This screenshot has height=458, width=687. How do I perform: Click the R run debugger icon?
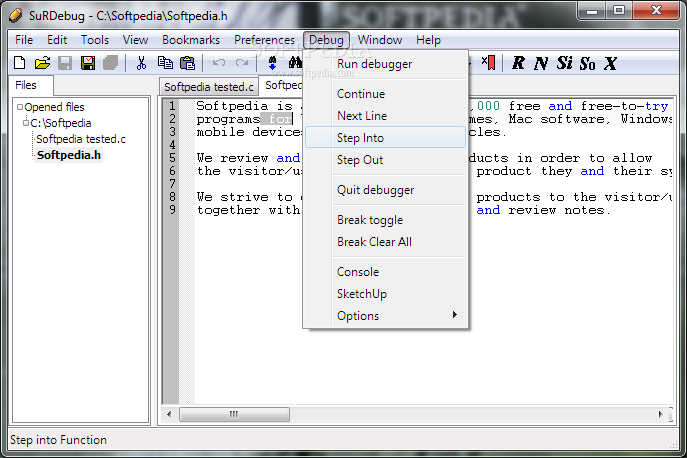[x=518, y=63]
